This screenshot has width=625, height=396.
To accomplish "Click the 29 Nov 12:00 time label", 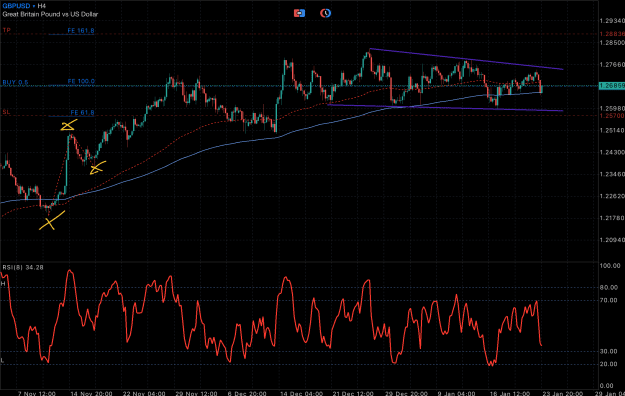I will click(x=196, y=393).
